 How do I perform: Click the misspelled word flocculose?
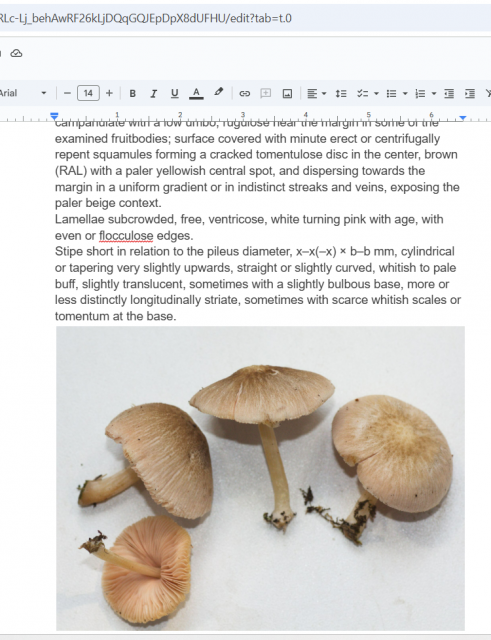126,236
